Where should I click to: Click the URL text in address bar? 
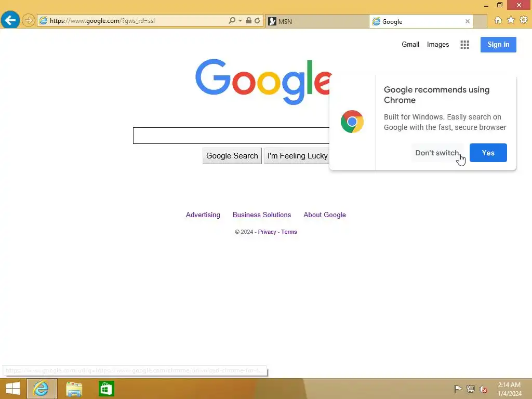102,21
